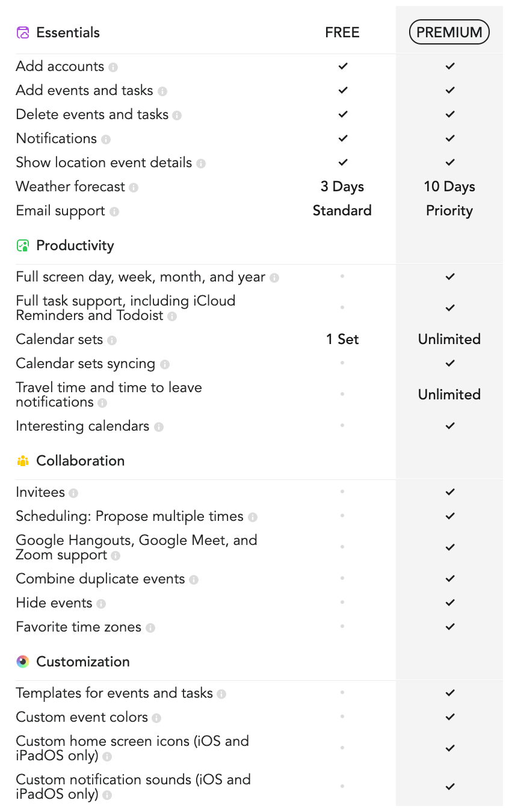Click Free checkmark for Add accounts row
This screenshot has height=812, width=509.
(x=342, y=66)
